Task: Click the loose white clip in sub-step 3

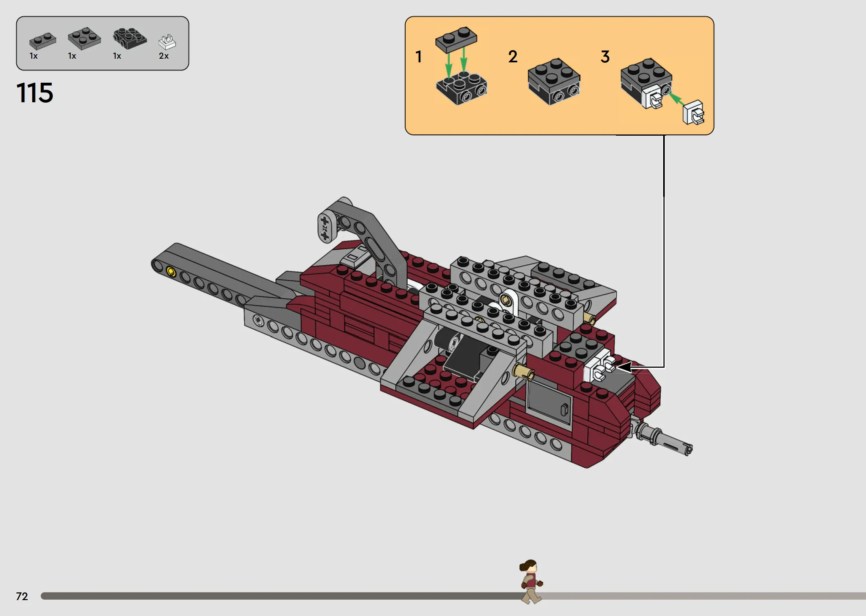Action: [693, 112]
